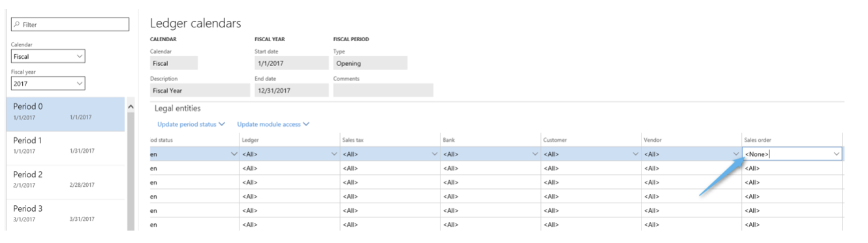The height and width of the screenshot is (243, 868).
Task: Open Sales tax dropdown in selected row
Action: 435,154
